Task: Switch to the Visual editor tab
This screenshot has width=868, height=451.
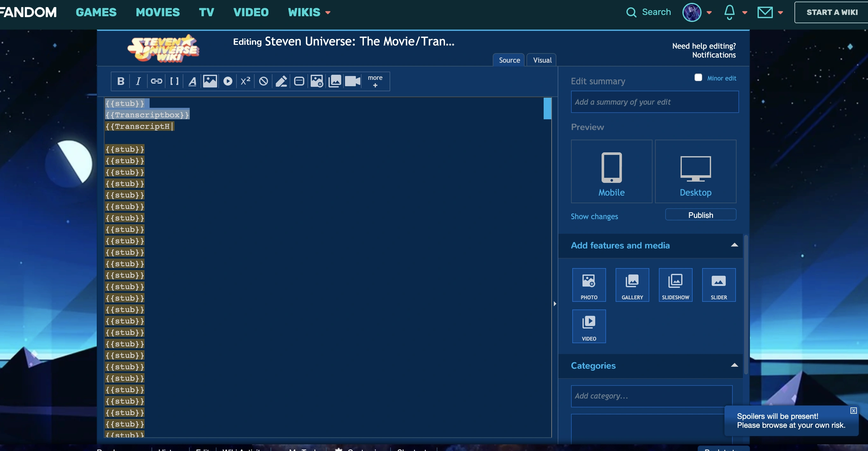Action: [542, 60]
